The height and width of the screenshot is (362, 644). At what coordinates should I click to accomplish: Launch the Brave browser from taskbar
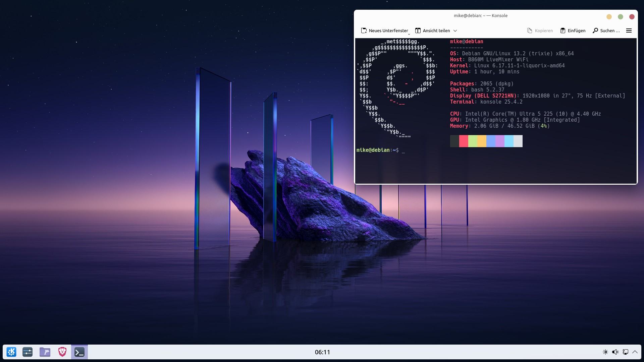click(62, 352)
